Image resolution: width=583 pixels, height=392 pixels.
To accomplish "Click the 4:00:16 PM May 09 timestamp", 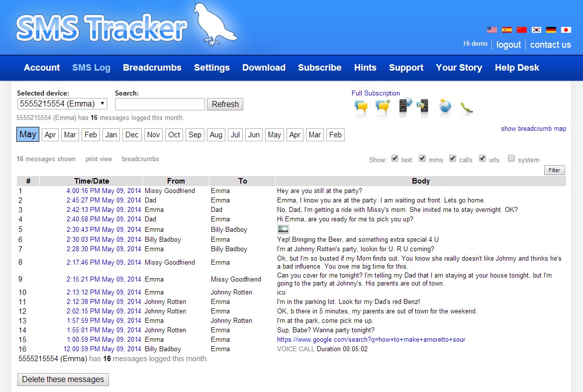I will (103, 191).
